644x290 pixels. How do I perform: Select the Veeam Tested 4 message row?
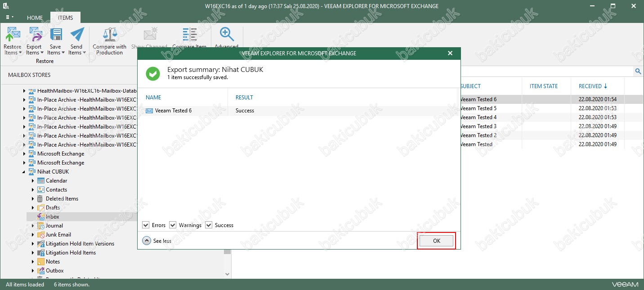[551, 117]
